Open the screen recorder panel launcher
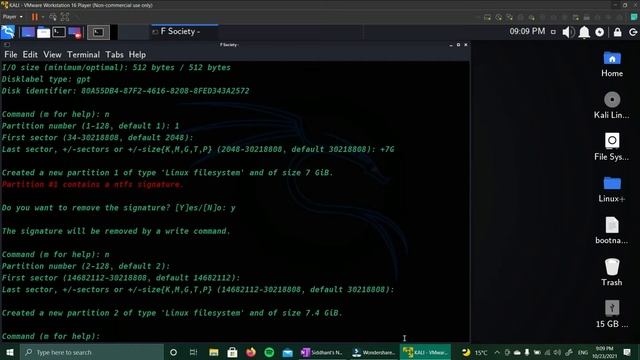 pyautogui.click(x=75, y=32)
